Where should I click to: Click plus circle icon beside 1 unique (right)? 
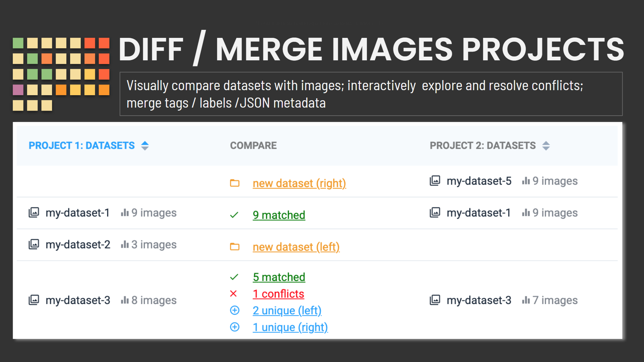[234, 327]
